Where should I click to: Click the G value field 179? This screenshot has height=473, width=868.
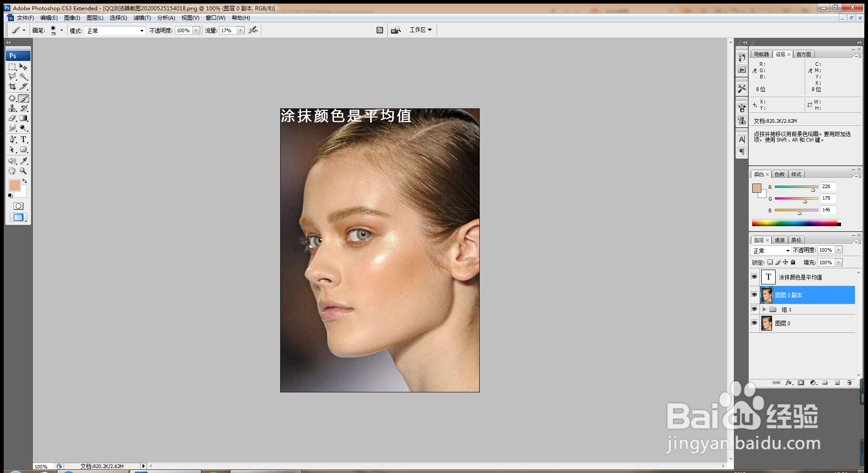pos(828,198)
